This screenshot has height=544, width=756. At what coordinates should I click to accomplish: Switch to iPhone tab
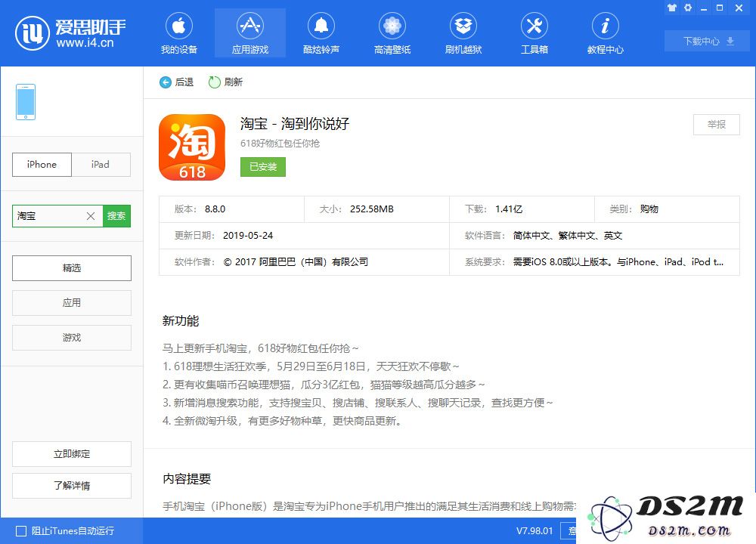click(42, 164)
